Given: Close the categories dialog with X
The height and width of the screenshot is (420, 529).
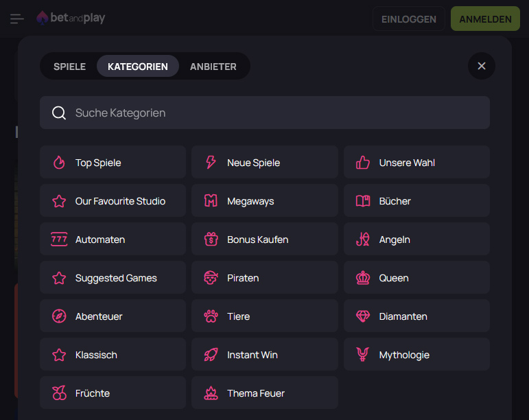Looking at the screenshot, I should (481, 66).
